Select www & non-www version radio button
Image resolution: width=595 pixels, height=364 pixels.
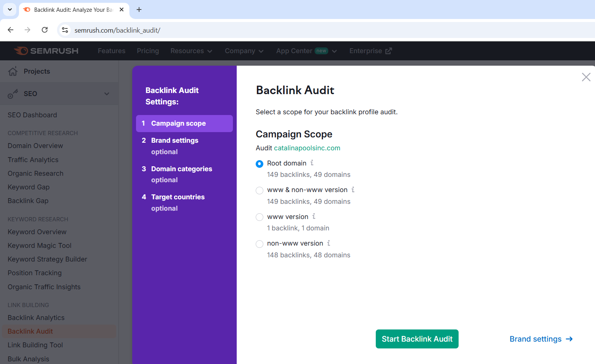point(260,190)
